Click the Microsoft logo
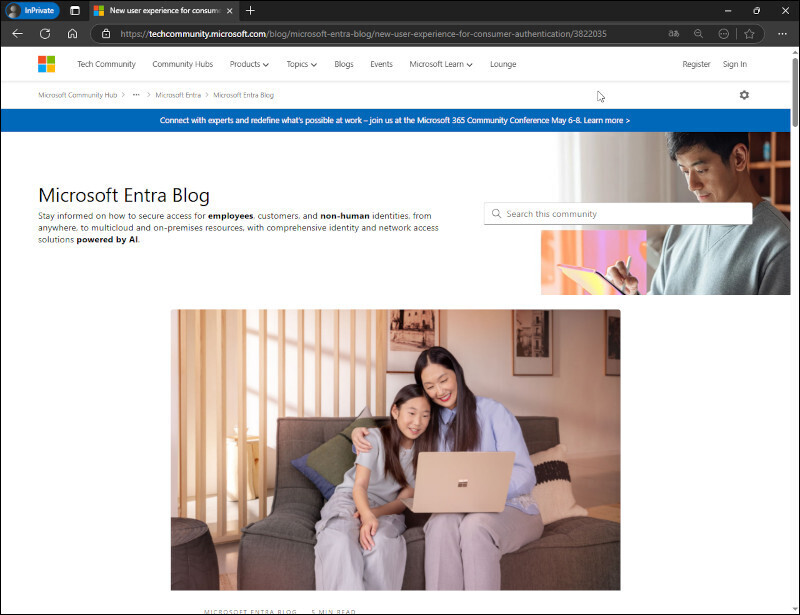 (46, 64)
